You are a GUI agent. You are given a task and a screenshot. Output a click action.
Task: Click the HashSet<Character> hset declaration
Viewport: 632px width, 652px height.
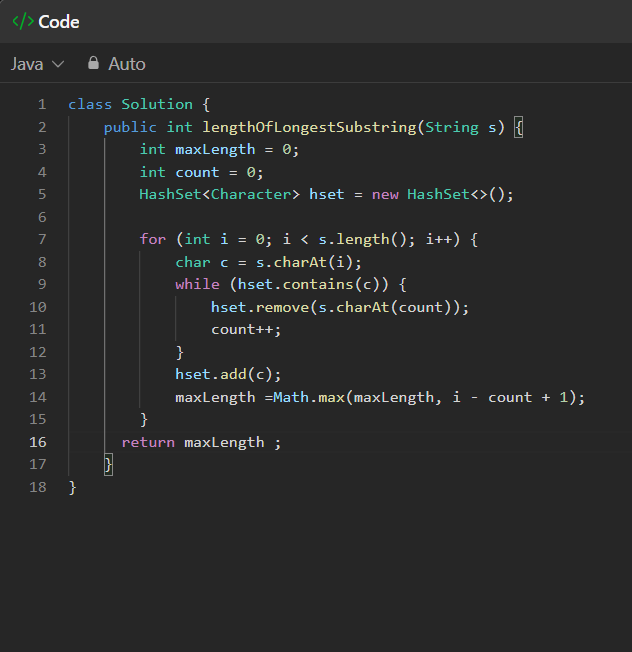326,194
